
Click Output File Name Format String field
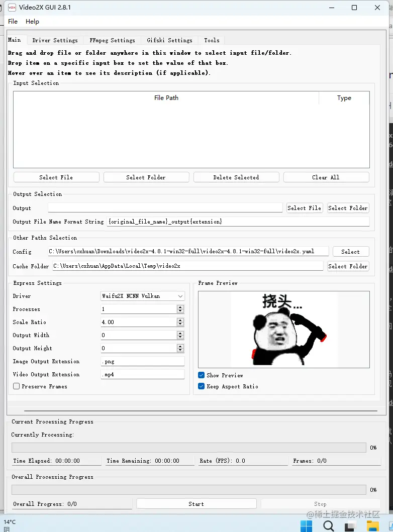click(x=238, y=222)
